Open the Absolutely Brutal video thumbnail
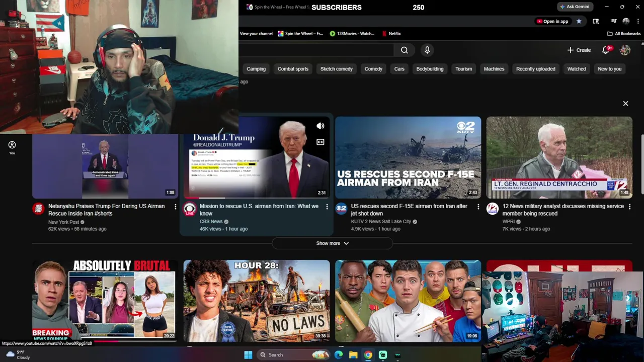Screen dimensions: 644x362 coord(105,301)
